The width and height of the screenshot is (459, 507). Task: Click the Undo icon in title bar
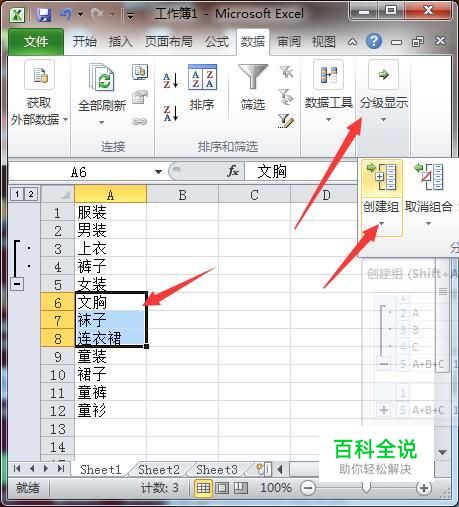pyautogui.click(x=66, y=14)
